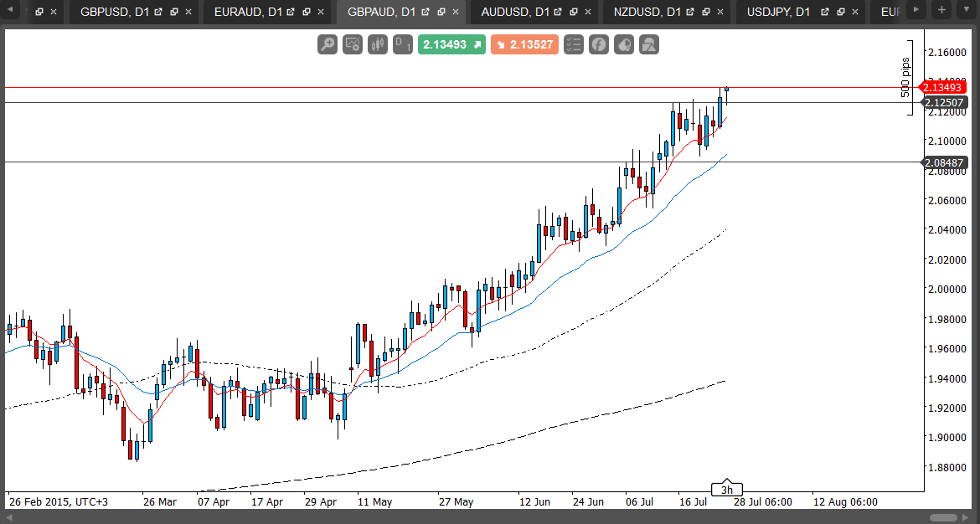This screenshot has height=524, width=980.
Task: Click the 2.16000 price axis value
Action: point(948,53)
